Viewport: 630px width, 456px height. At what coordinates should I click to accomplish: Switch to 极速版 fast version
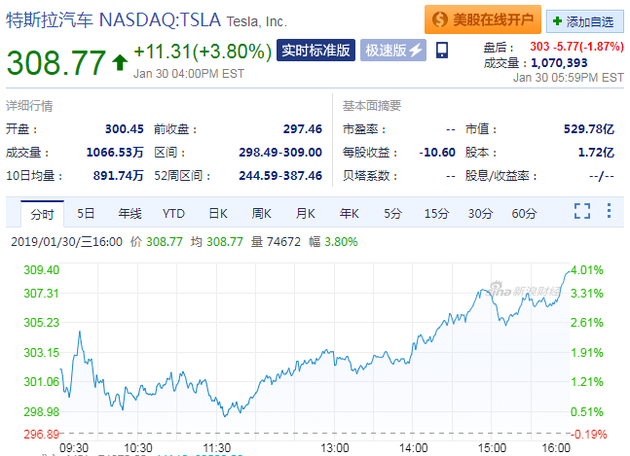[x=393, y=50]
